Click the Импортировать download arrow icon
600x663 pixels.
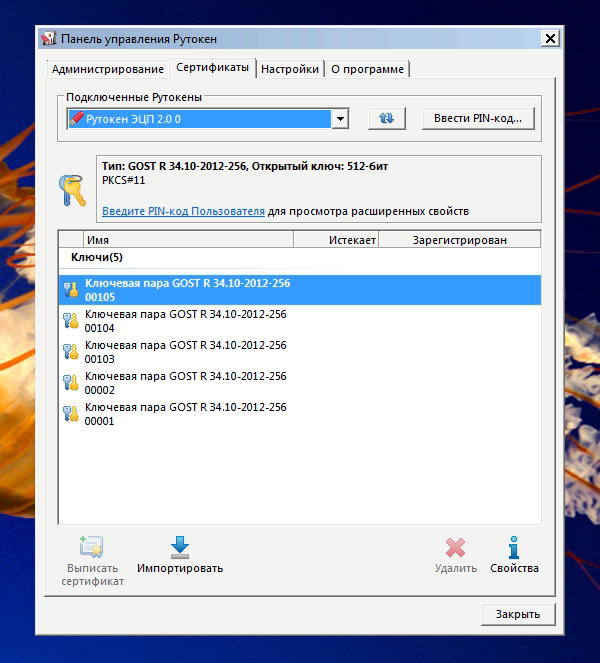(x=180, y=547)
